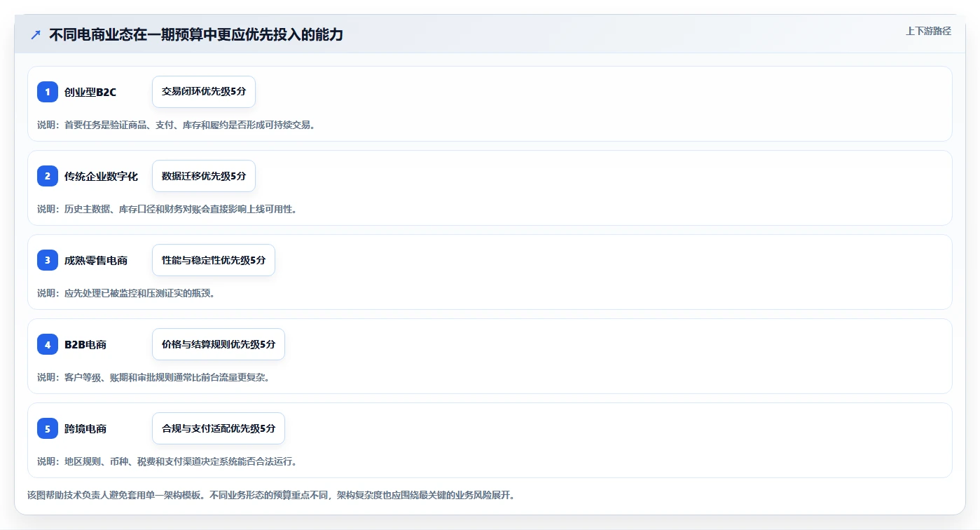Click the footer text starting 该图帮助技术负责人
Image resolution: width=980 pixels, height=530 pixels.
pos(271,495)
